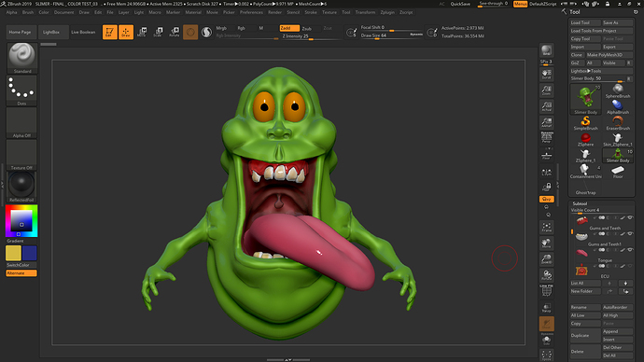This screenshot has width=644, height=362.
Task: Open the ReflectedFoil material selector
Action: [22, 187]
